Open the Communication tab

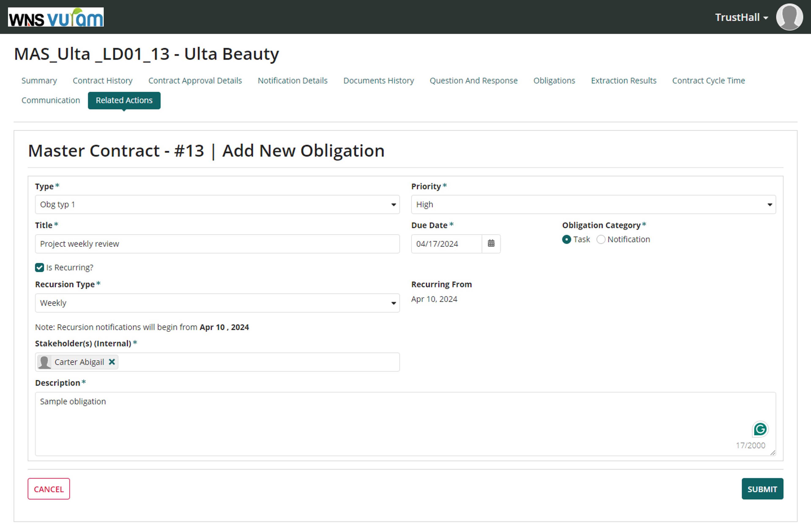click(51, 100)
